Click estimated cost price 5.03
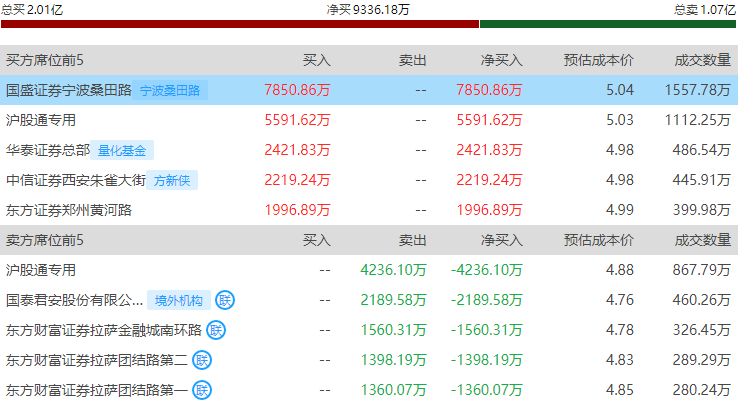This screenshot has width=738, height=402. click(620, 120)
